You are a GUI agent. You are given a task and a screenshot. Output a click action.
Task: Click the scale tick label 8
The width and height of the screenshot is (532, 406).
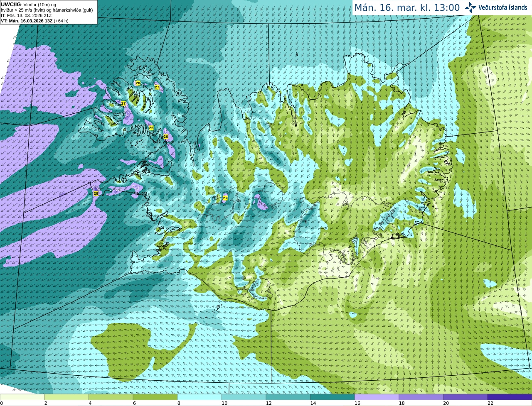coord(179,403)
